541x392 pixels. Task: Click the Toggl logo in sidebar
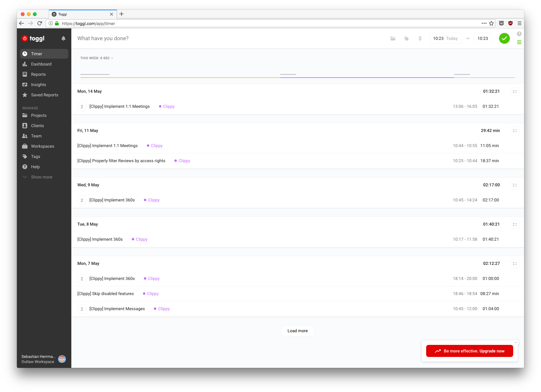(x=33, y=38)
